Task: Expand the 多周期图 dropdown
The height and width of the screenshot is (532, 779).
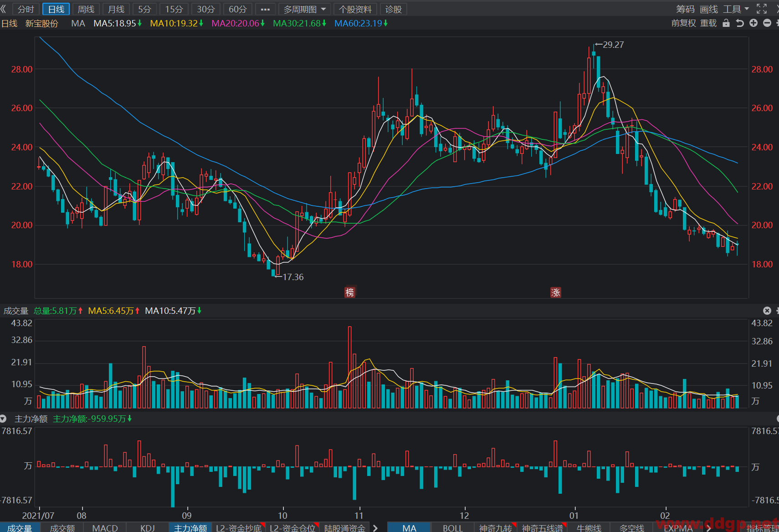Action: coord(304,9)
